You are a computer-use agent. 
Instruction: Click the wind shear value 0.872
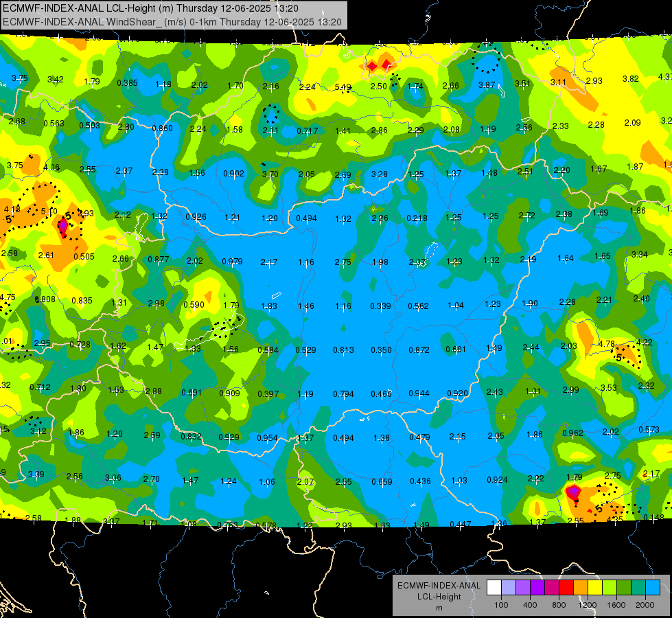coord(419,350)
